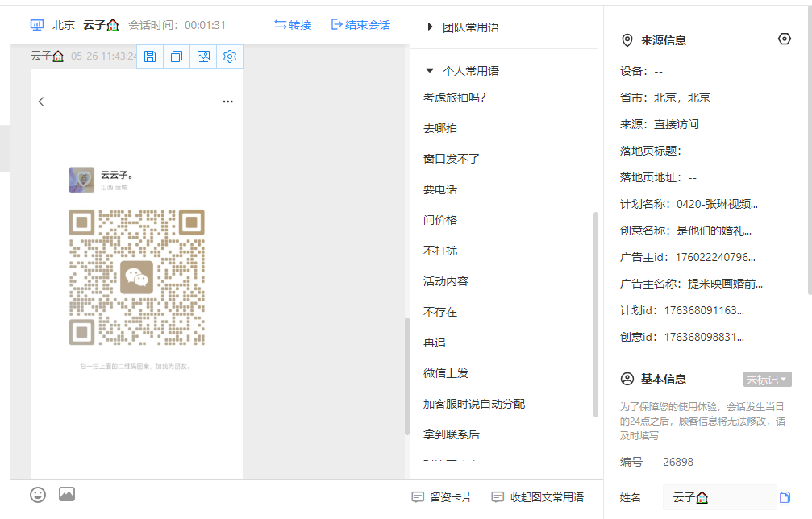The image size is (812, 519).
Task: Select the 考虑旅拍吗? quick phrase
Action: pos(454,98)
